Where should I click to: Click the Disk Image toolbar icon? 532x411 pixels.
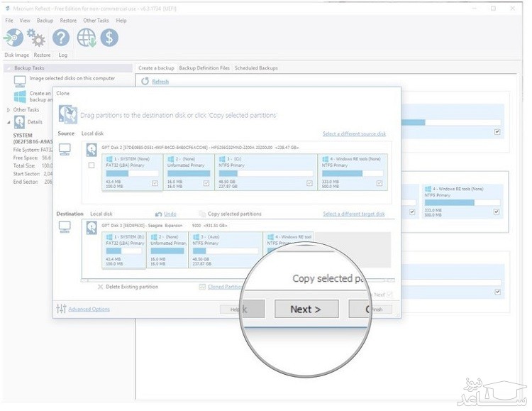(x=15, y=38)
